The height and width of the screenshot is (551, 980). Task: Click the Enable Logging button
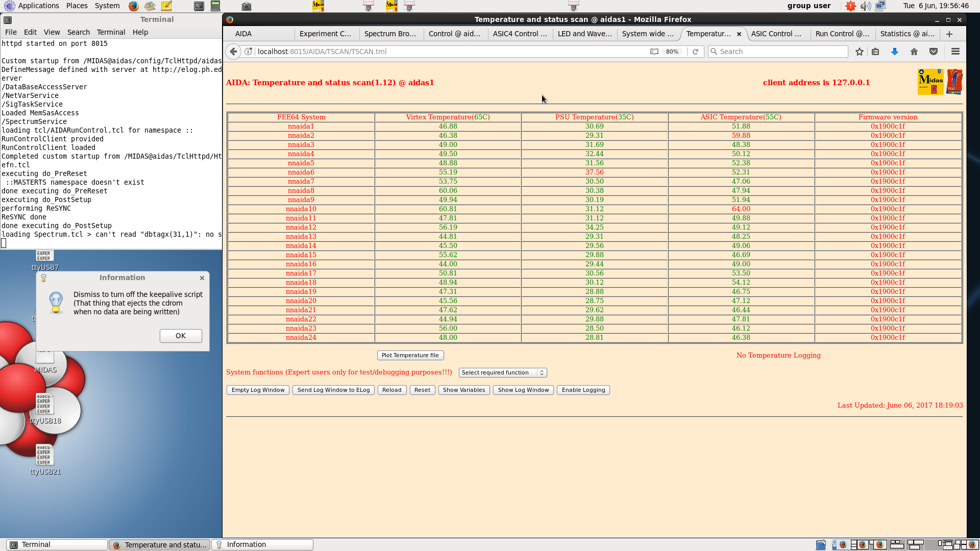(583, 390)
